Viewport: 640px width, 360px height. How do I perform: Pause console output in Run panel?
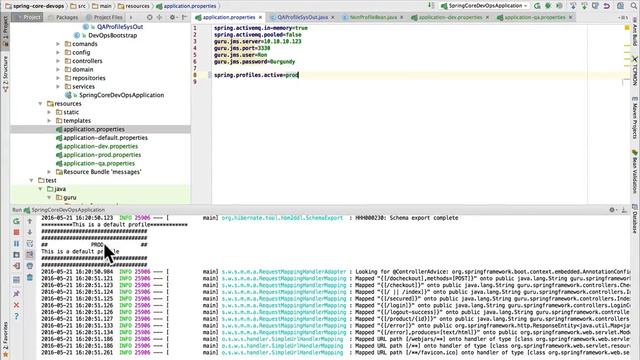point(16,244)
